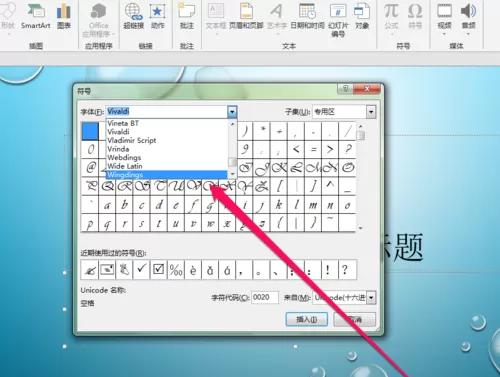Select the less-than < symbol in grid

click(x=296, y=149)
